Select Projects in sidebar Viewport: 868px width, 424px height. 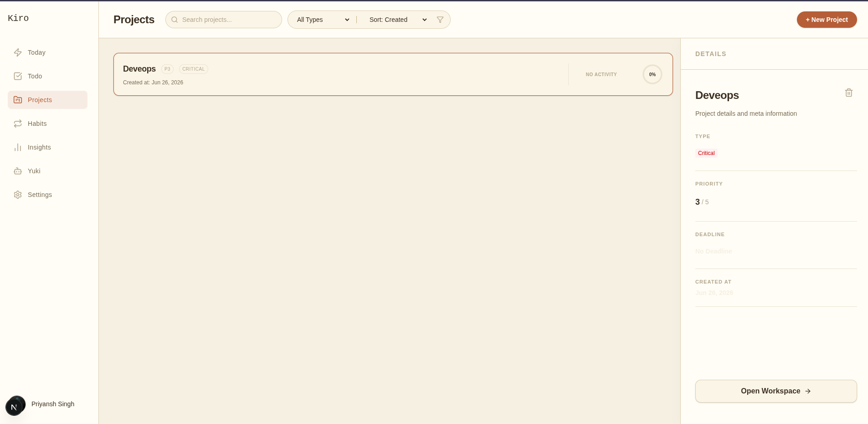click(x=47, y=100)
